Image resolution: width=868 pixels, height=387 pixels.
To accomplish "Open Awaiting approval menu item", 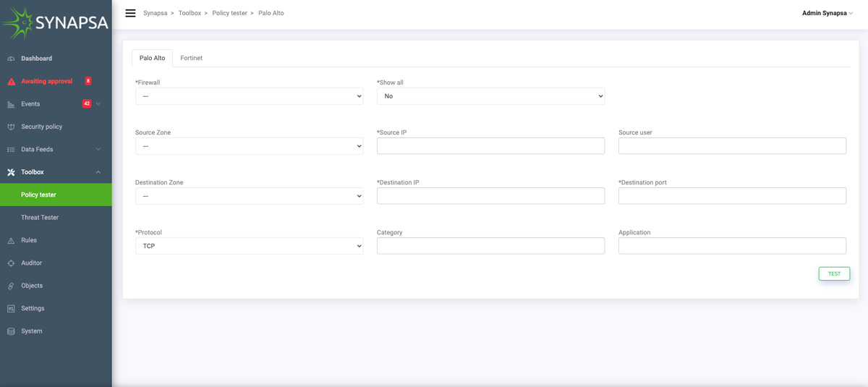I will click(56, 81).
